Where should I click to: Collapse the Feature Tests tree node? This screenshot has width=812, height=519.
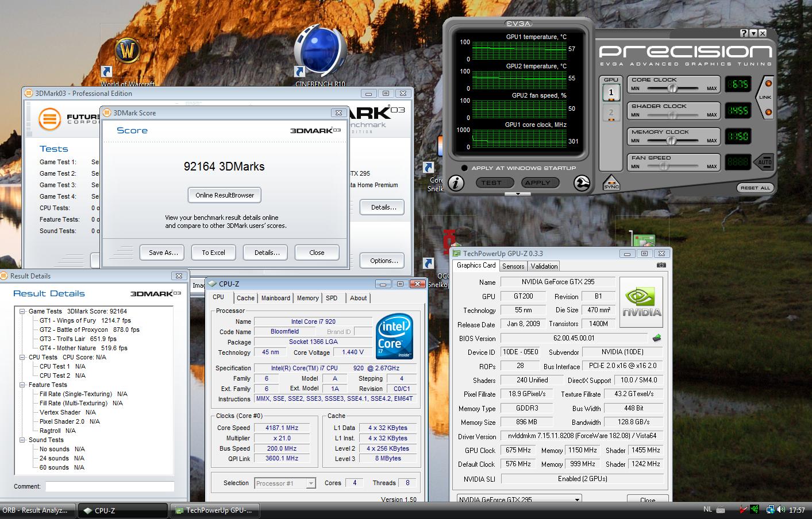22,385
